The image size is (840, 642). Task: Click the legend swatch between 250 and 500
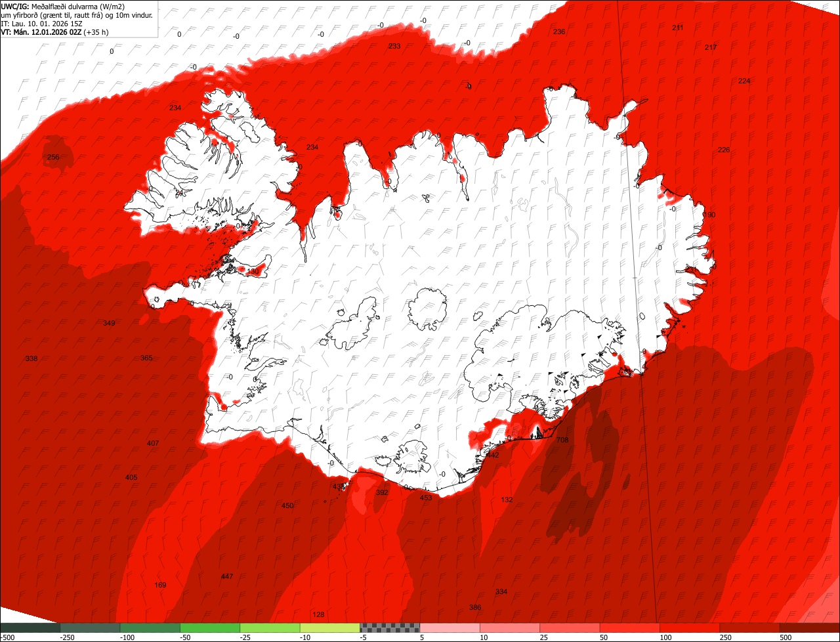[x=749, y=628]
